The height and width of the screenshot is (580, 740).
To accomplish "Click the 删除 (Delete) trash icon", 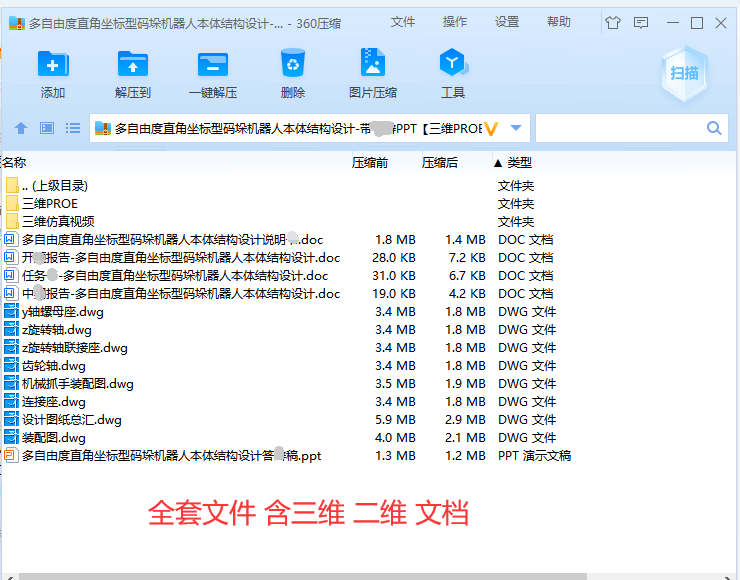I will [293, 63].
